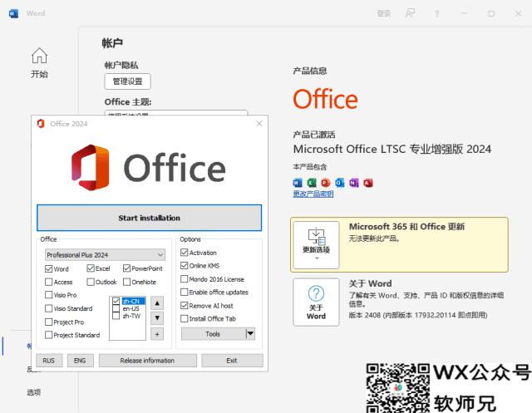Click the Outlook product icon under included apps
Screen dimensions: 532x413
pyautogui.click(x=340, y=183)
